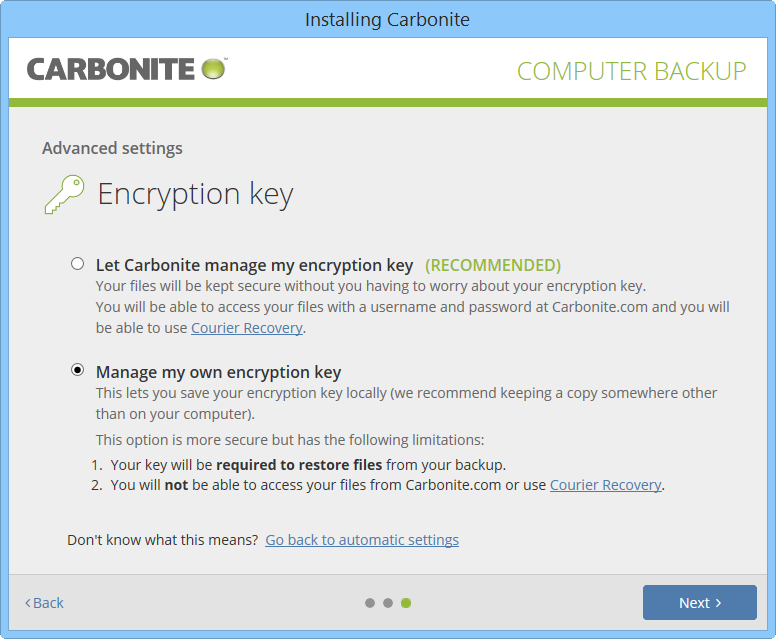The width and height of the screenshot is (776, 639).
Task: Click the green active progress dot
Action: point(406,603)
